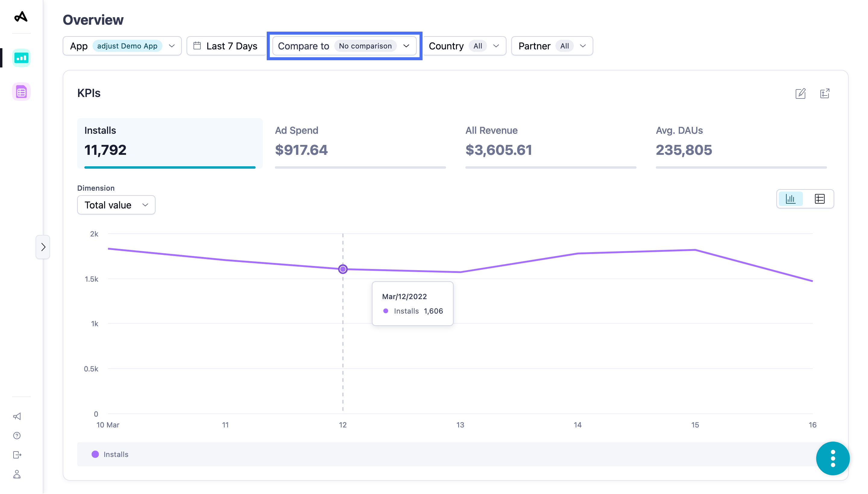Open the App filter dropdown

[122, 46]
